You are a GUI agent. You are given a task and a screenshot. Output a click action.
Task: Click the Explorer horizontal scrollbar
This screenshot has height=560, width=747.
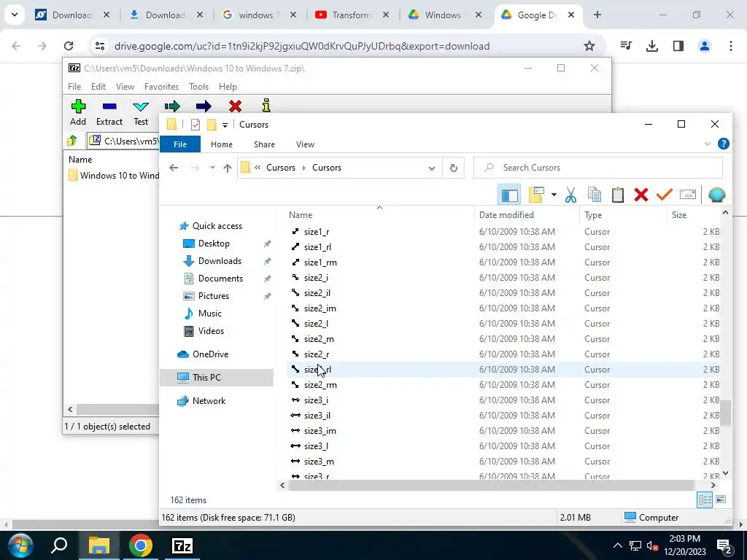coord(491,485)
